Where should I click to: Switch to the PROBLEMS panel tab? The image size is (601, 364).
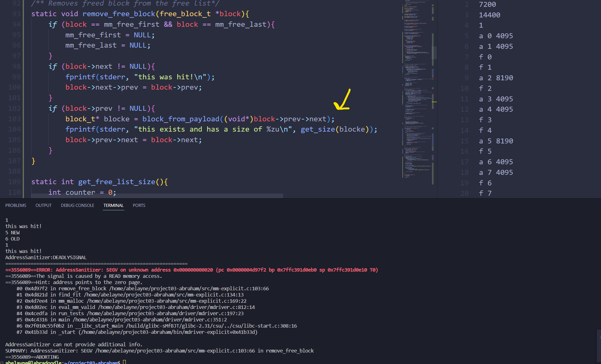(x=16, y=205)
